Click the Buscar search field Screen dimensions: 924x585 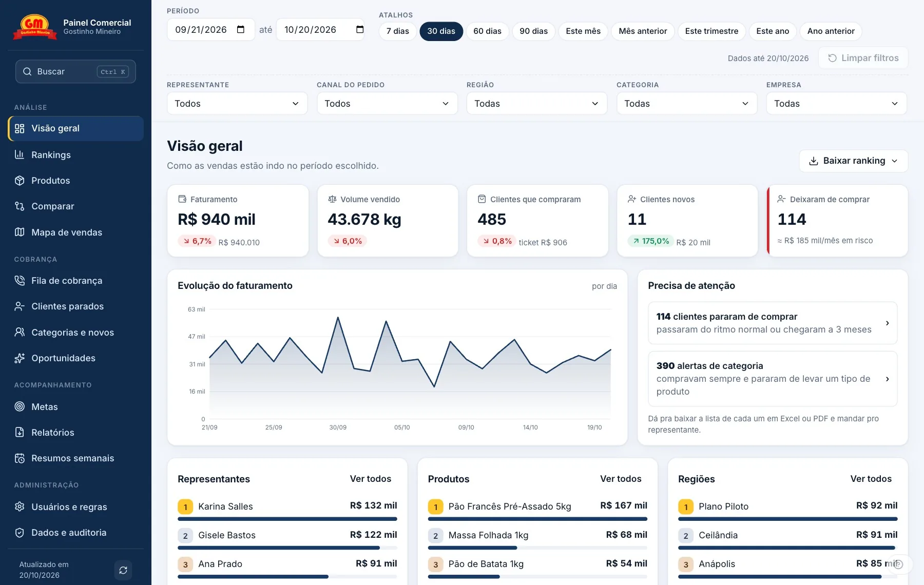point(75,72)
